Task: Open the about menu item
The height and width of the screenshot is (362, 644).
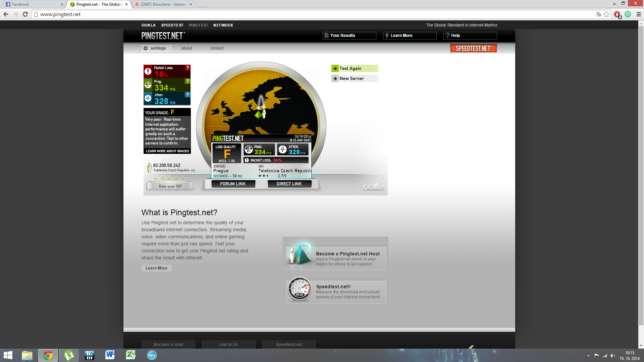Action: (187, 48)
